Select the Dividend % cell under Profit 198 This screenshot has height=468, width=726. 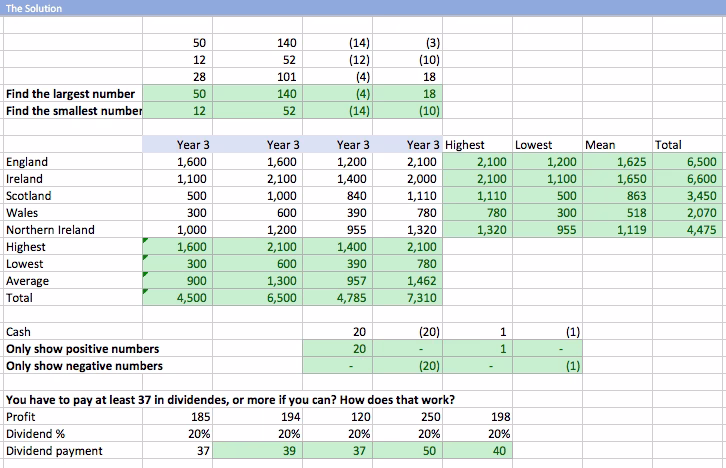[477, 434]
